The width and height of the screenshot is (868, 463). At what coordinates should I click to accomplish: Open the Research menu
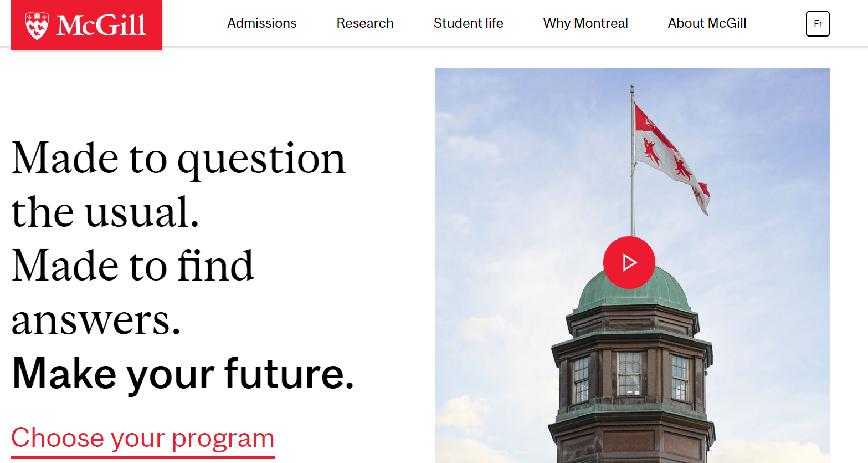click(364, 23)
